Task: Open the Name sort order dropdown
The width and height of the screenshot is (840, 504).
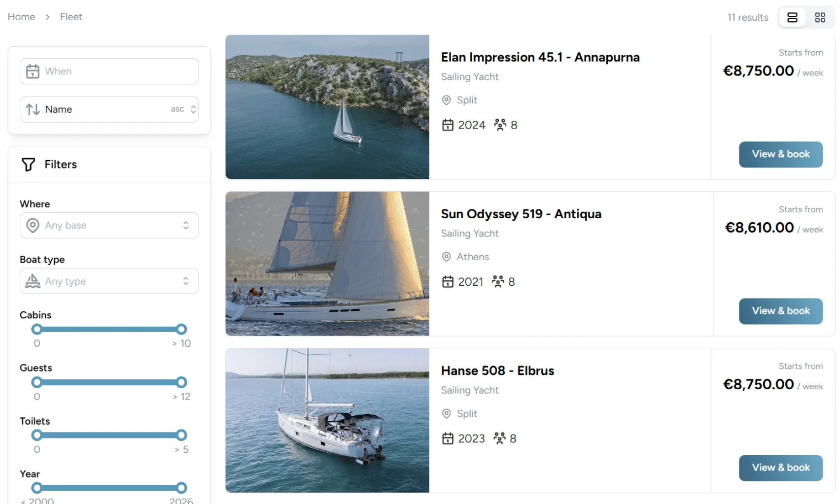Action: click(x=109, y=109)
